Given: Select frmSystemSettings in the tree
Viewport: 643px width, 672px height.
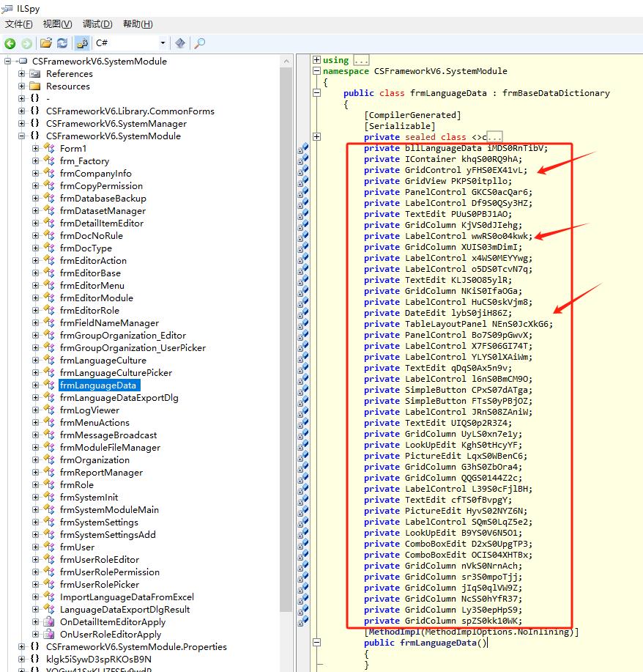Looking at the screenshot, I should (x=98, y=522).
